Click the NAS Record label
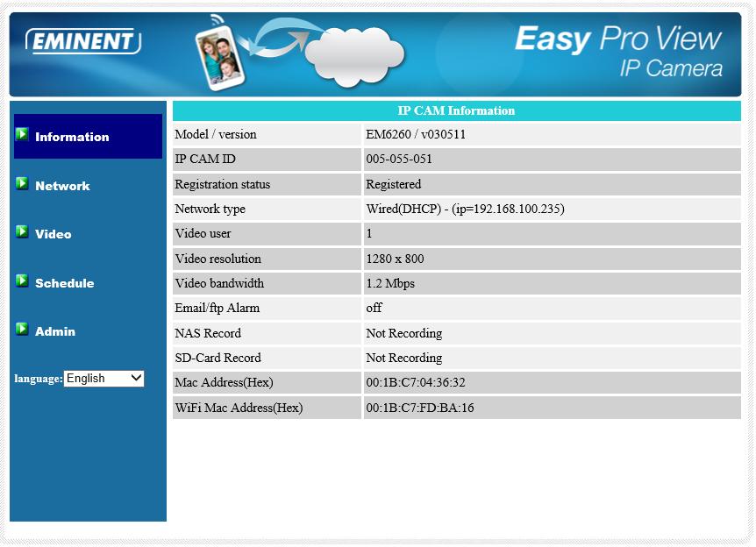 208,333
